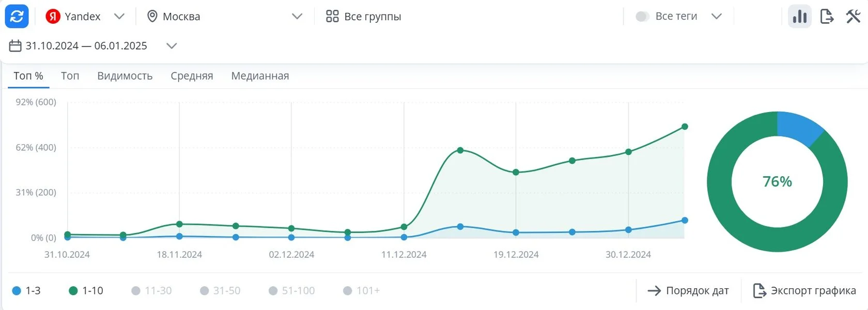Click the blue refresh sync icon

coord(17,17)
